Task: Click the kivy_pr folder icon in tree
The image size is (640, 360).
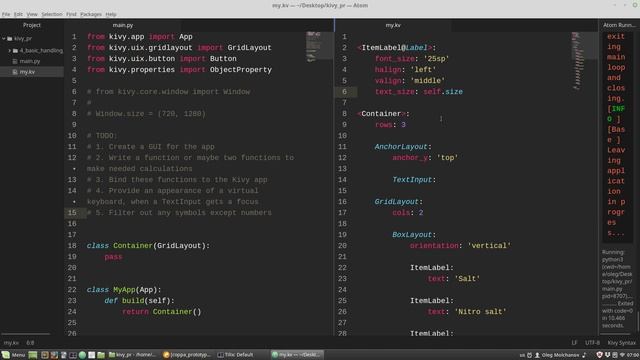Action: click(10, 39)
